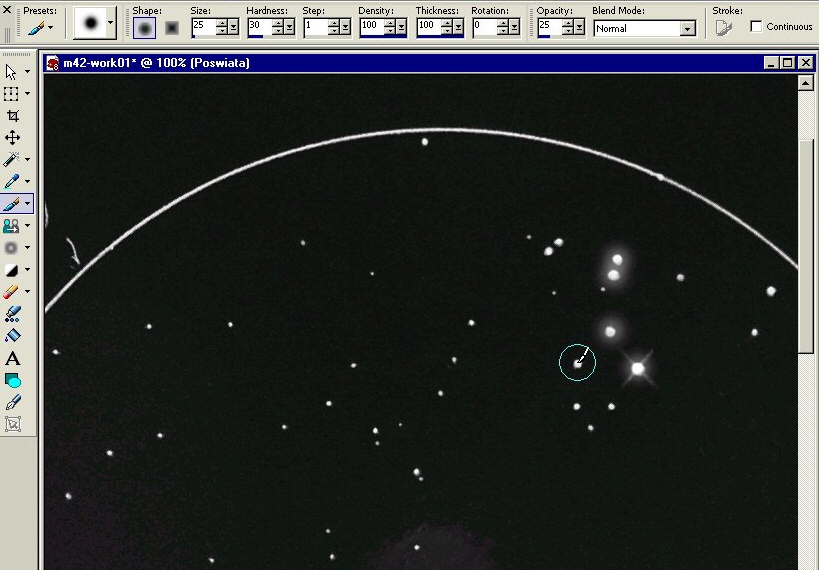The height and width of the screenshot is (570, 819).
Task: Click the vertical scrollbar up arrow
Action: pos(805,82)
